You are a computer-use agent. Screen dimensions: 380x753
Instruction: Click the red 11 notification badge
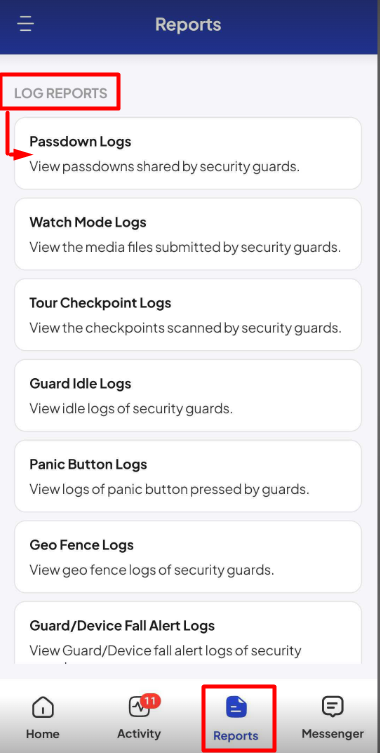pyautogui.click(x=150, y=701)
